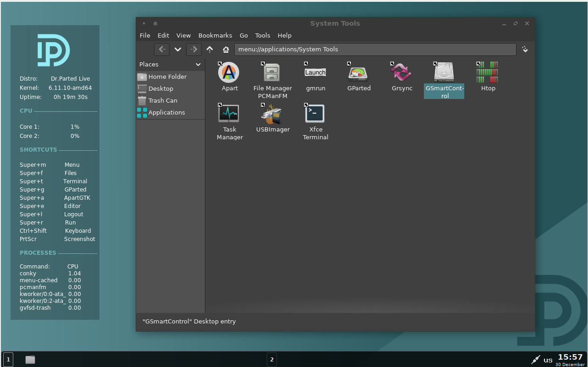Viewport: 588px width, 367px height.
Task: Click the Dr.Parted logo in the conky panel
Action: [54, 49]
